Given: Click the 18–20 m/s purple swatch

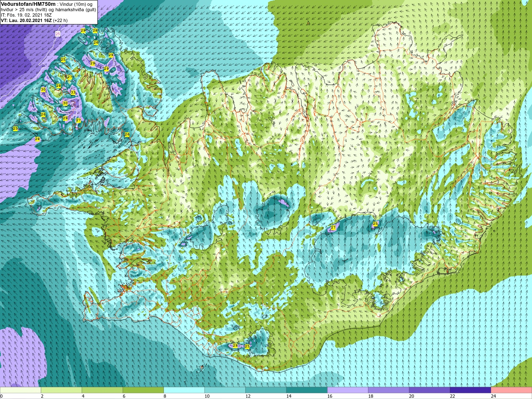Looking at the screenshot, I should 389,390.
